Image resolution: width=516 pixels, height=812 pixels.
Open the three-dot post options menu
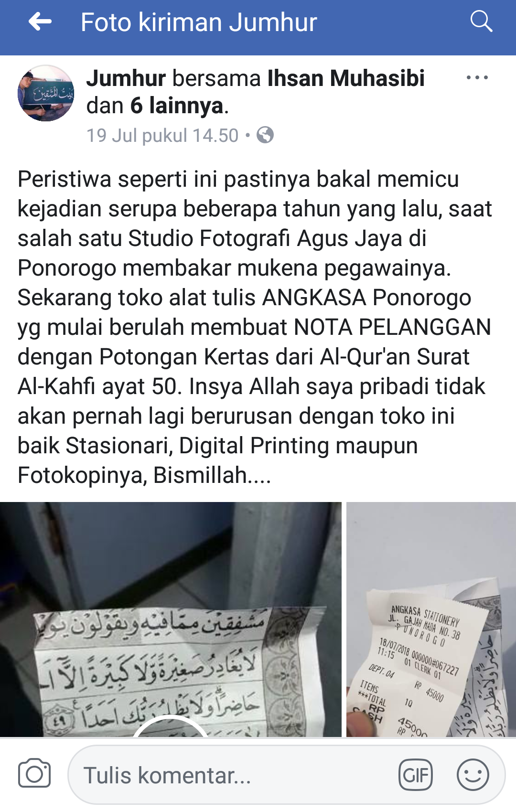477,77
